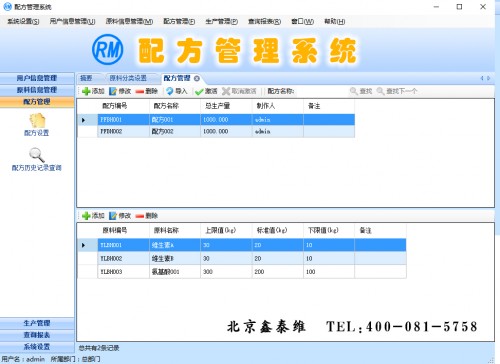Click the 下限值(kg) column header
The width and height of the screenshot is (500, 364).
click(x=329, y=230)
